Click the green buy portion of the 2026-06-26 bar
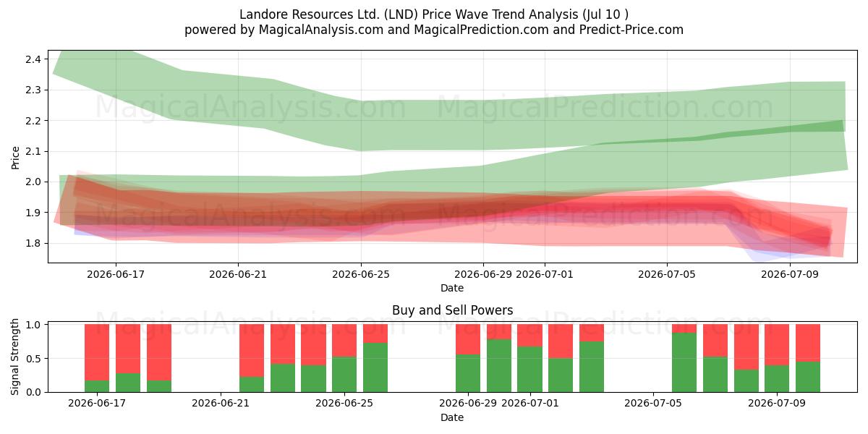Image resolution: width=868 pixels, height=434 pixels. click(375, 367)
